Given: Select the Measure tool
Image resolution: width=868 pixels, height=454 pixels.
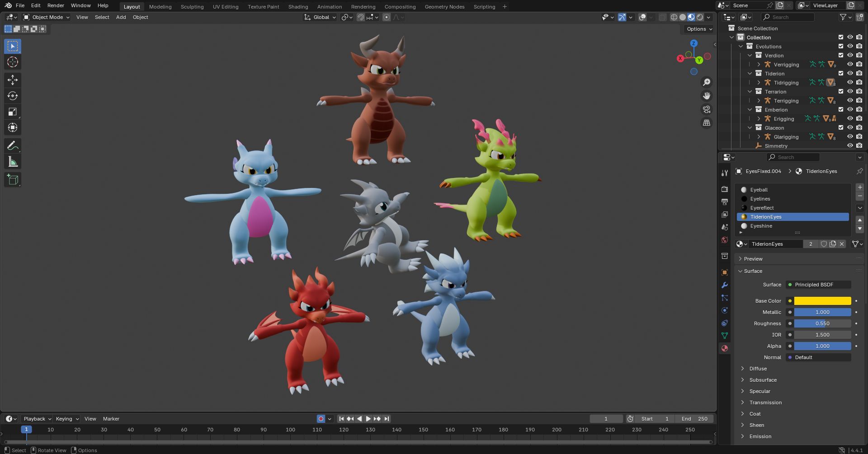Looking at the screenshot, I should (x=13, y=161).
